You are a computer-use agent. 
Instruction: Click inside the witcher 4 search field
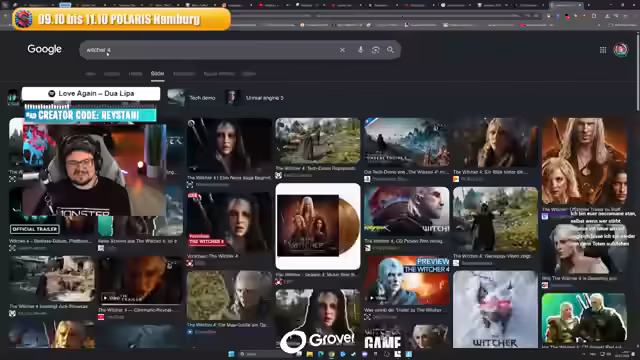[x=208, y=50]
